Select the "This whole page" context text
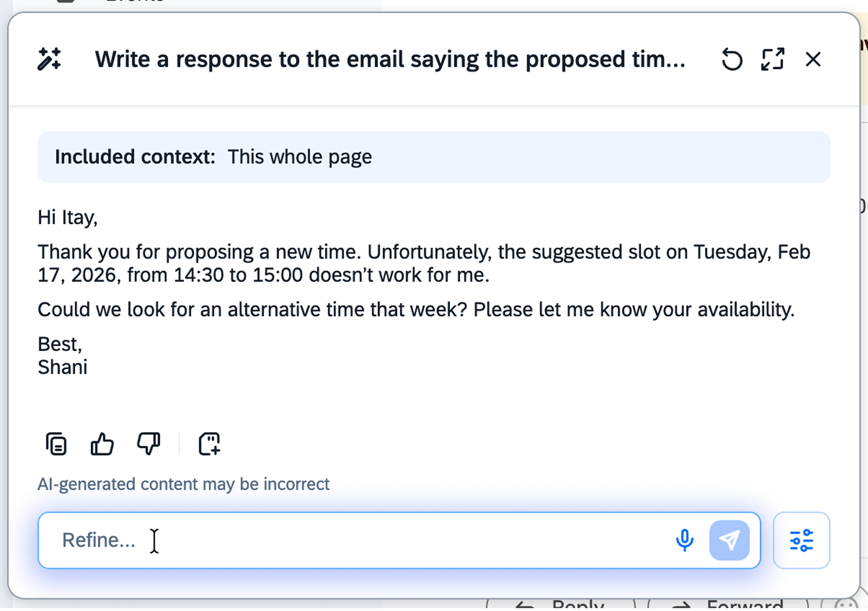 [300, 157]
